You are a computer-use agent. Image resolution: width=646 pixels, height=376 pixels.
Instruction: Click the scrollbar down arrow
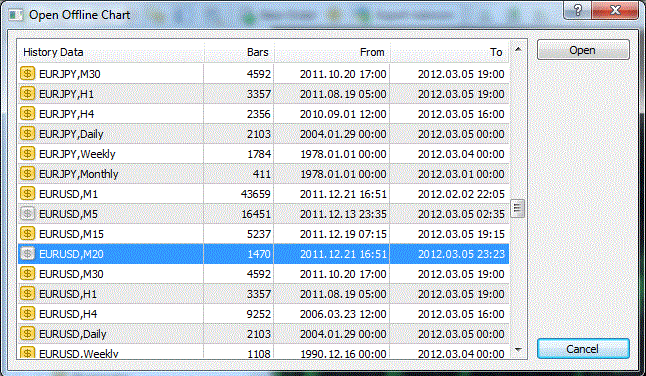(518, 350)
